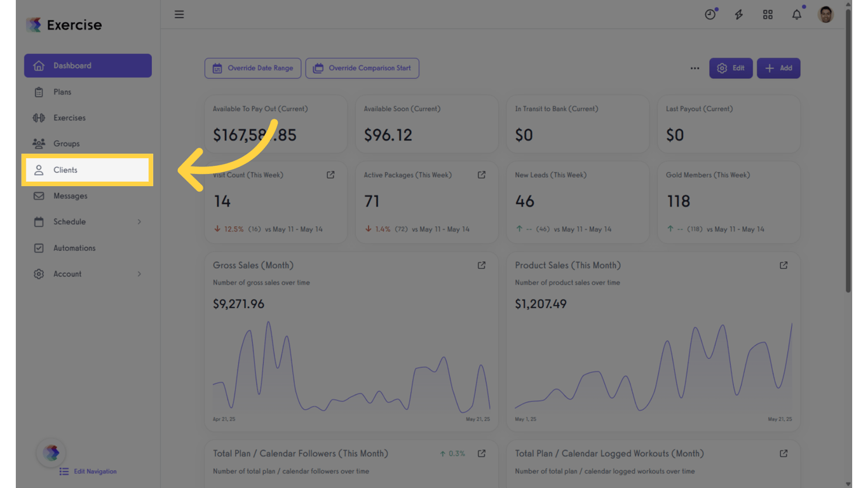868x488 pixels.
Task: Check notifications with the bell icon
Action: 796,14
